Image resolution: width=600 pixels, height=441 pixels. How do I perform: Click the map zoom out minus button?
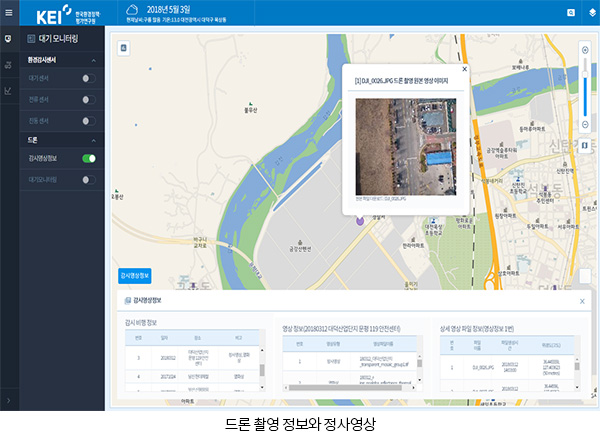[585, 124]
